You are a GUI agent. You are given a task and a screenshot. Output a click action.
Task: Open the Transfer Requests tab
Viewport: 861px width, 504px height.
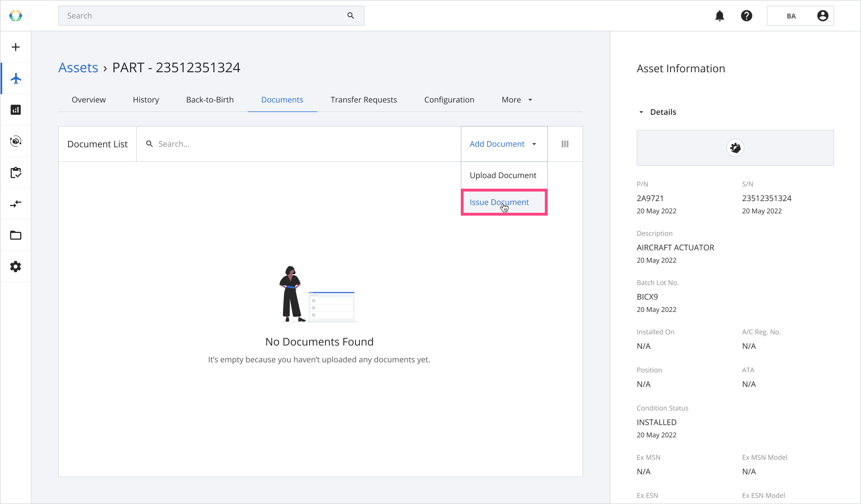364,100
